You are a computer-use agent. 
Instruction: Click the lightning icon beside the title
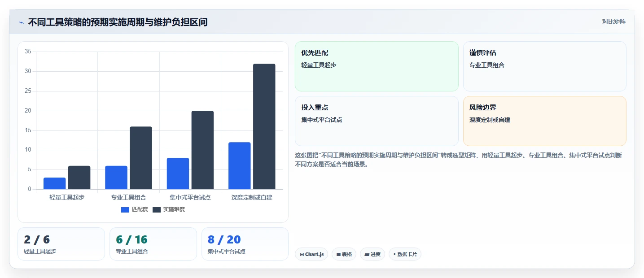click(x=21, y=22)
